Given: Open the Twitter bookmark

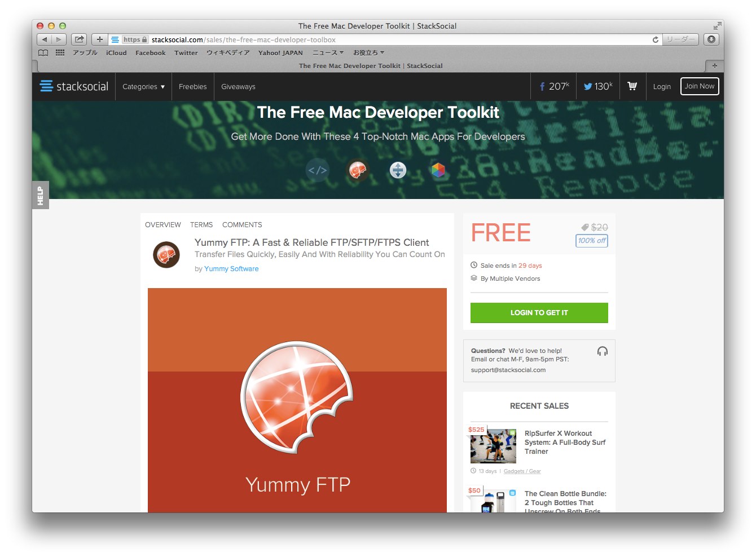Looking at the screenshot, I should (x=186, y=53).
